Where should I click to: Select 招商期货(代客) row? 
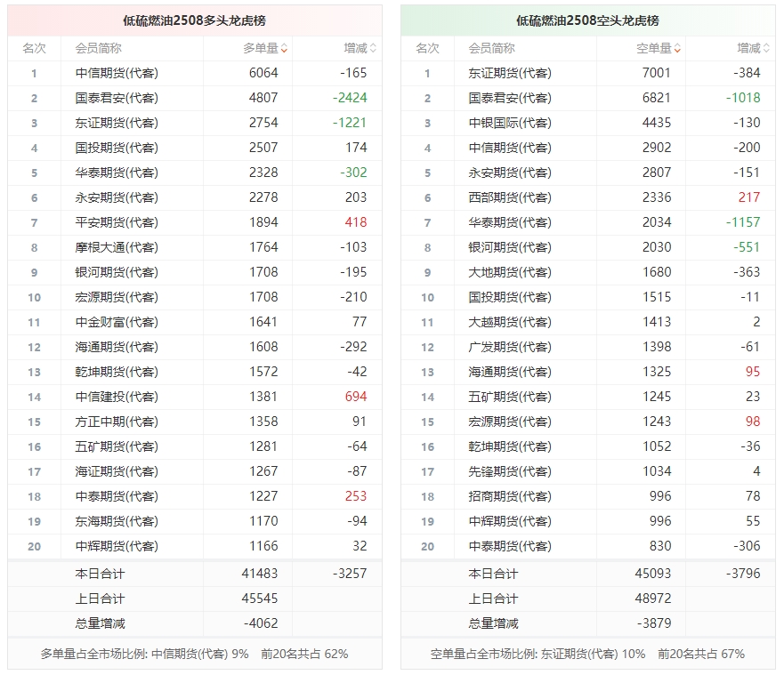point(588,496)
